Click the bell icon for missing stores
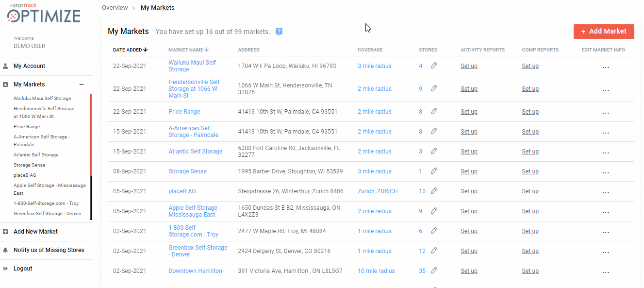644x288 pixels. point(5,250)
